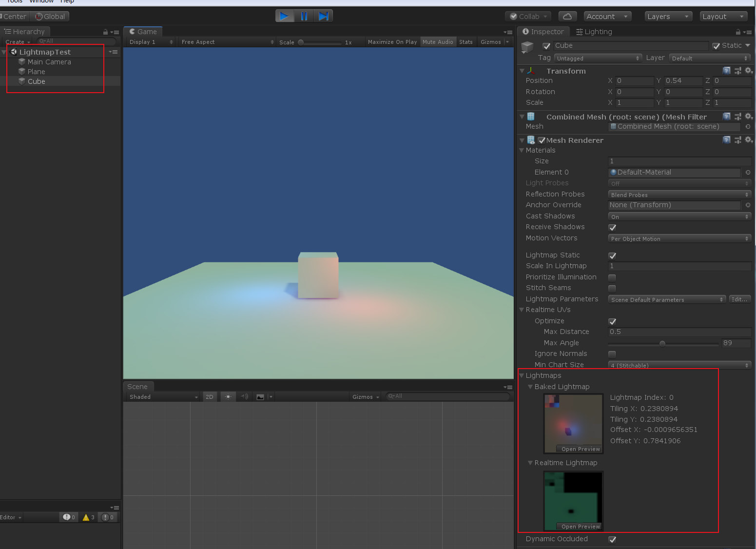This screenshot has height=549, width=756.
Task: Open the Shaded draw mode dropdown
Action: pyautogui.click(x=162, y=396)
